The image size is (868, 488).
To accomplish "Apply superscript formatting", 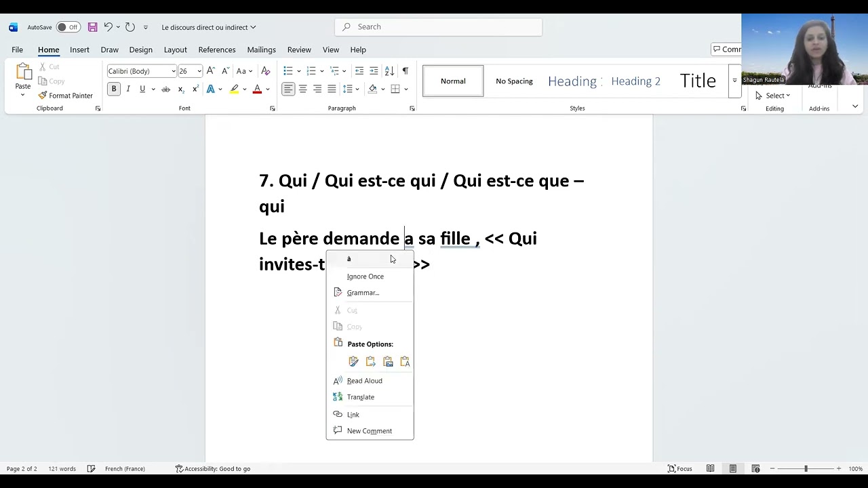I will [195, 89].
